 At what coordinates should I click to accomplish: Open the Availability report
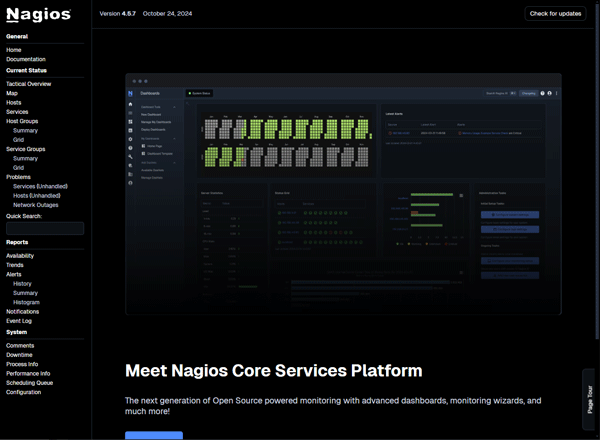point(20,256)
